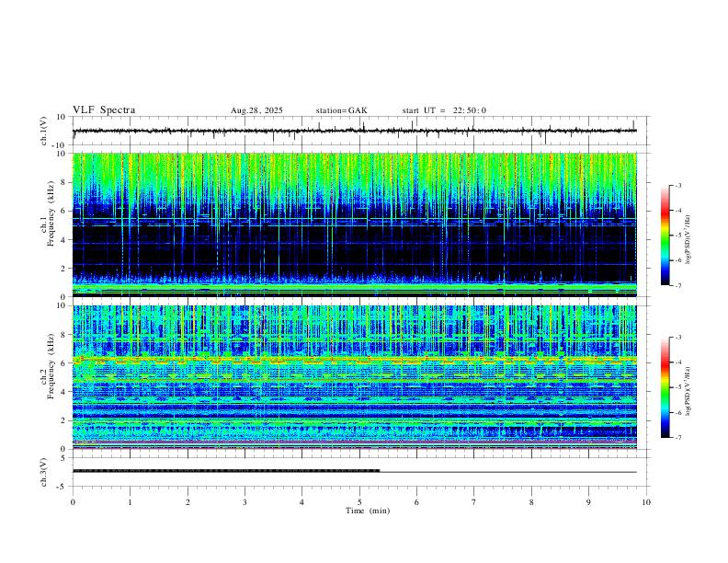Image resolution: width=728 pixels, height=563 pixels.
Task: Click the "ch.3(V)" axis label
Action: (44, 472)
